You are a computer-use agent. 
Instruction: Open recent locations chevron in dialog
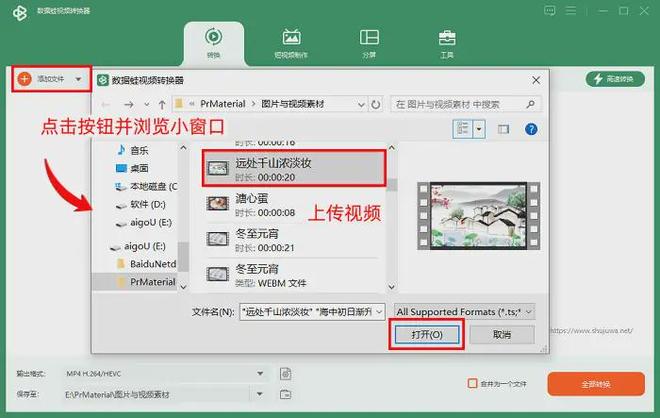[x=146, y=104]
